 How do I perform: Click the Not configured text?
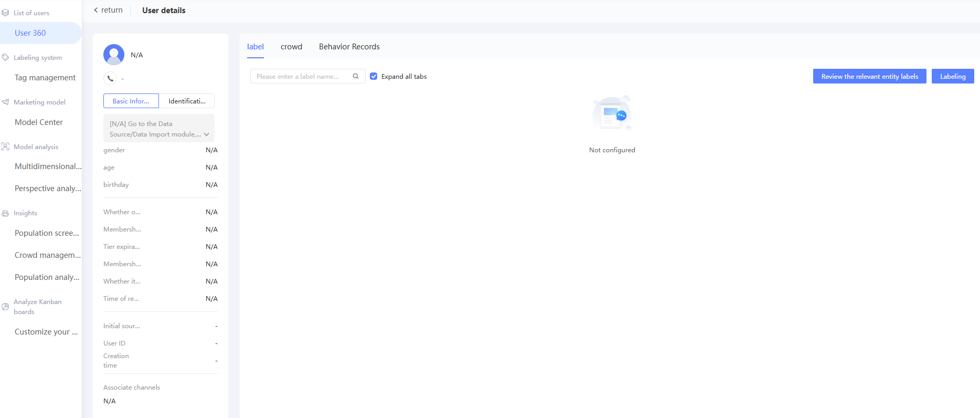coord(612,150)
